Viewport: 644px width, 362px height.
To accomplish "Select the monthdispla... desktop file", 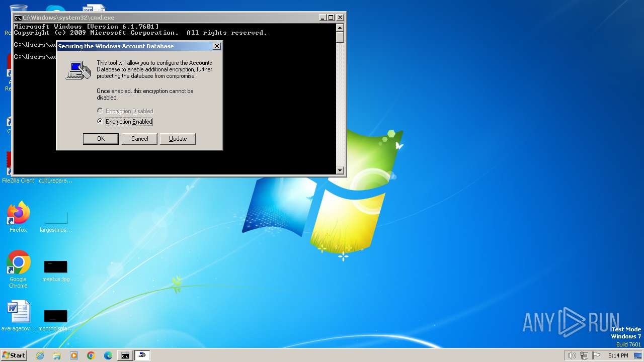I will tap(55, 320).
